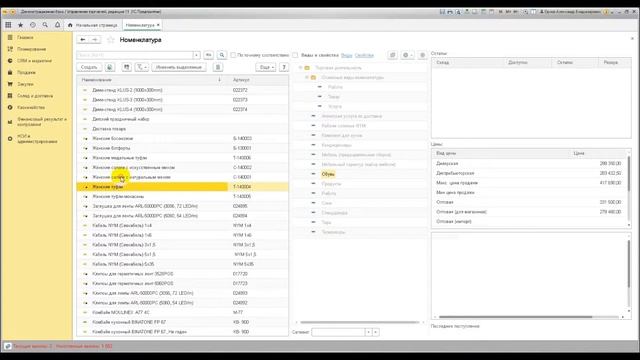
Task: Open Главное section in sidebar
Action: pyautogui.click(x=25, y=37)
